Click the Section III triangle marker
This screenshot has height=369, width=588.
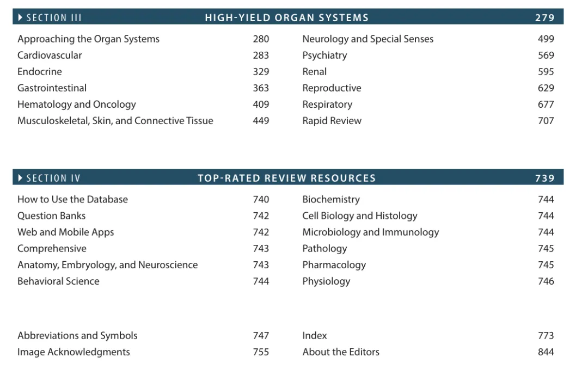[20, 17]
